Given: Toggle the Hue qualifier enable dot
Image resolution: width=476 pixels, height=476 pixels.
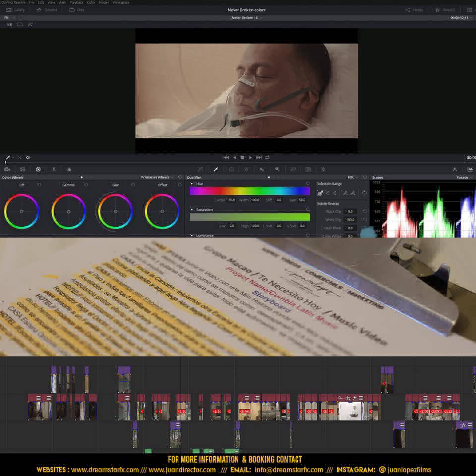Looking at the screenshot, I should tap(192, 183).
